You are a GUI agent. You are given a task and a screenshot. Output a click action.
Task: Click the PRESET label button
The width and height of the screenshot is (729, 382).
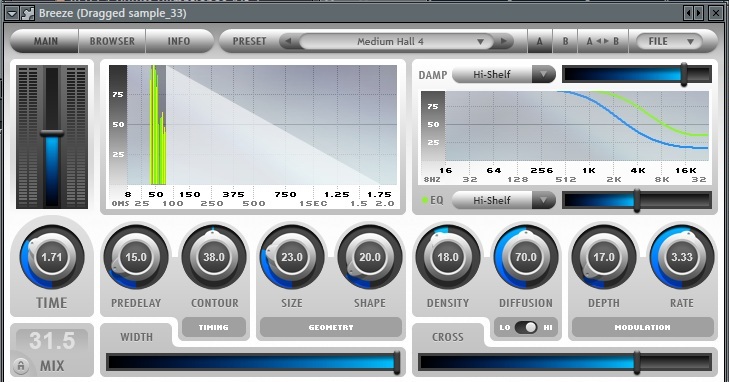coord(249,41)
